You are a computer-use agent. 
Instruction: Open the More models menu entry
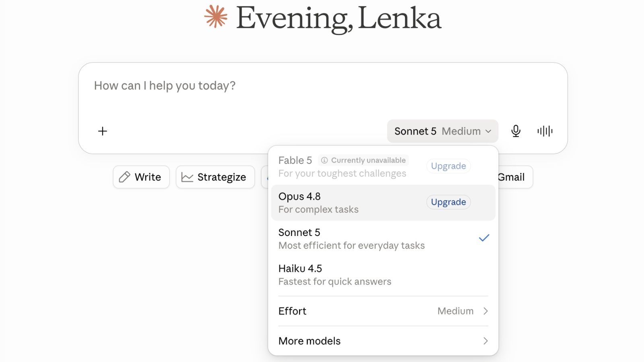383,341
